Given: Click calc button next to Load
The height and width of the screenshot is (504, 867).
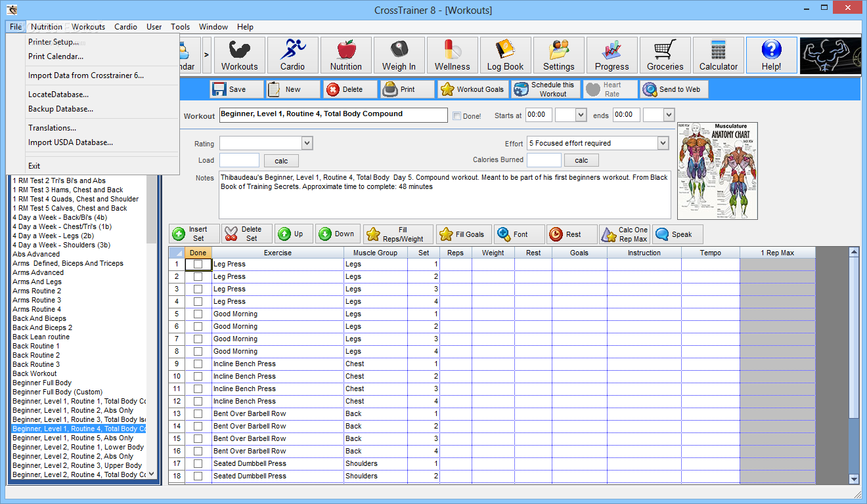Looking at the screenshot, I should tap(281, 161).
